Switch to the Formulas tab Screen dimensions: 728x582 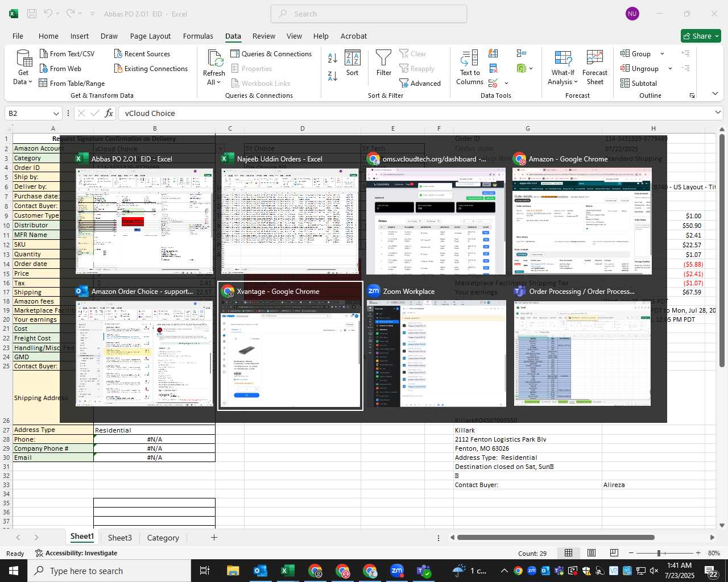[x=198, y=36]
